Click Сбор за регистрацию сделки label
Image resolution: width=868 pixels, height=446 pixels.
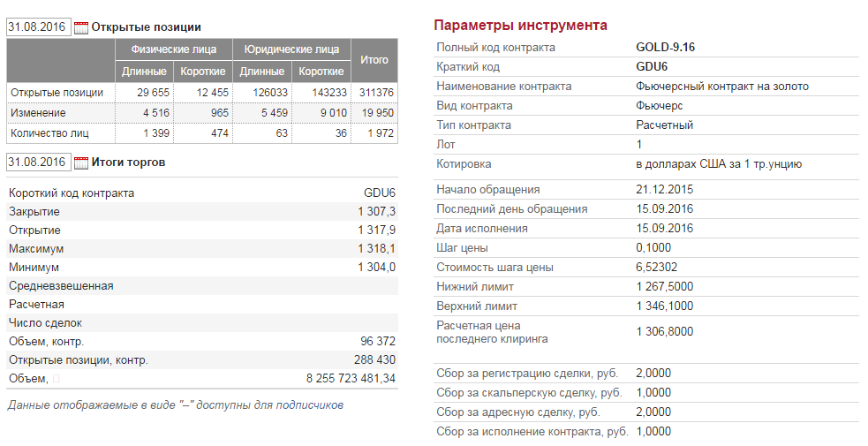527,374
